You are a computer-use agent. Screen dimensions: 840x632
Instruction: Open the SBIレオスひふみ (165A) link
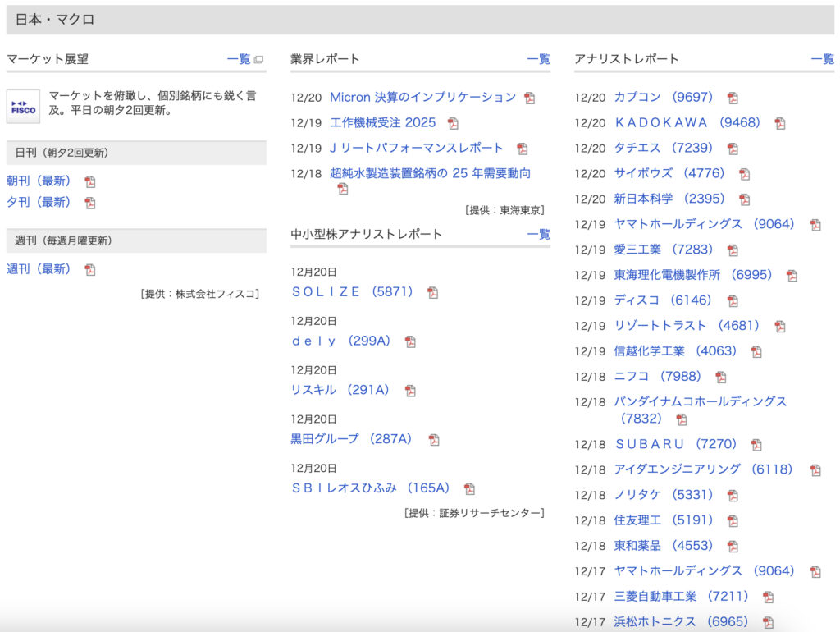tap(371, 488)
